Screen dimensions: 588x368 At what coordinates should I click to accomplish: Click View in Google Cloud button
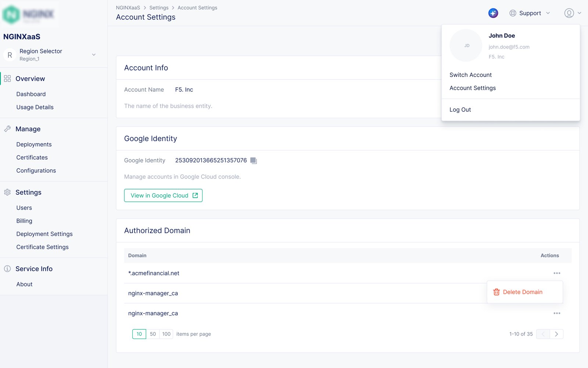[163, 195]
